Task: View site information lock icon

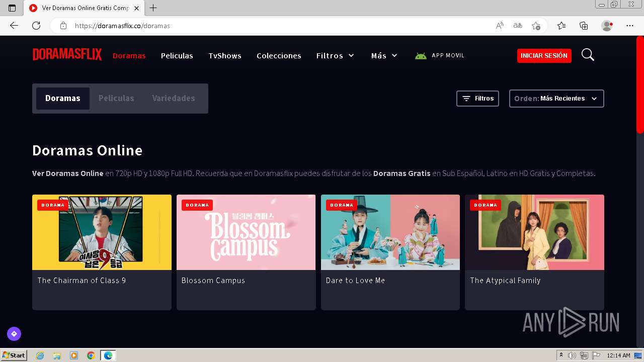Action: point(63,26)
